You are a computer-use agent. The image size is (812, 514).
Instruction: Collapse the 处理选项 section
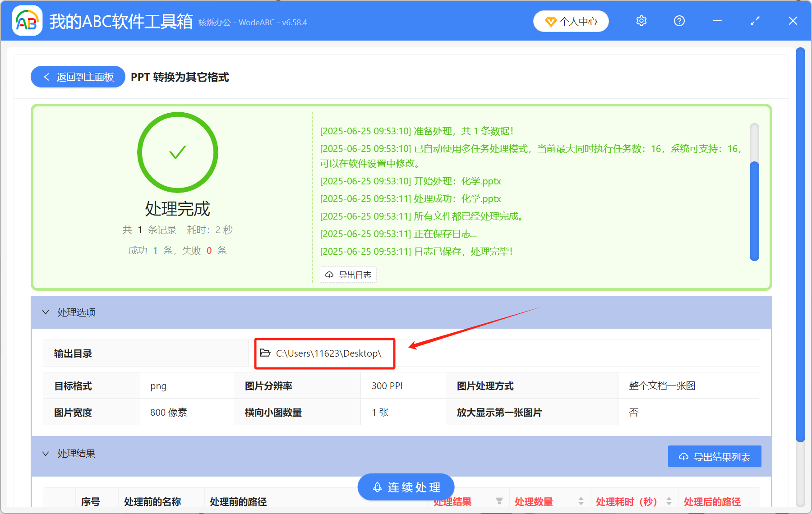click(45, 312)
